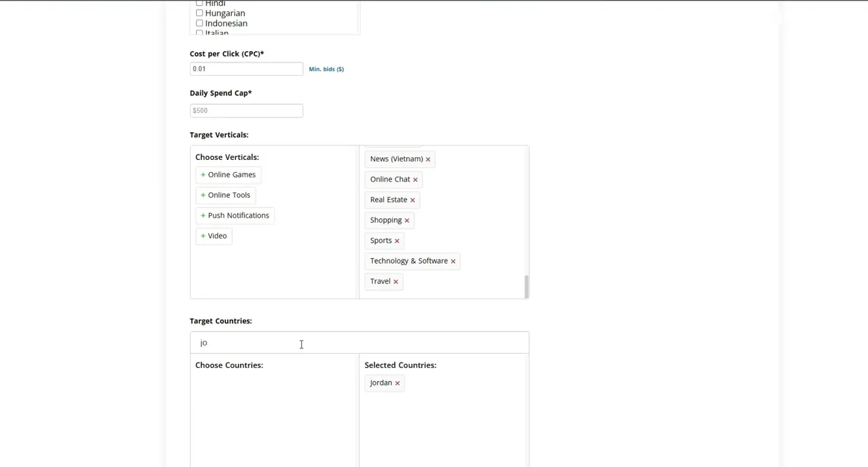Add the Video vertical
Viewport: 868px width, 467px height.
tap(214, 236)
